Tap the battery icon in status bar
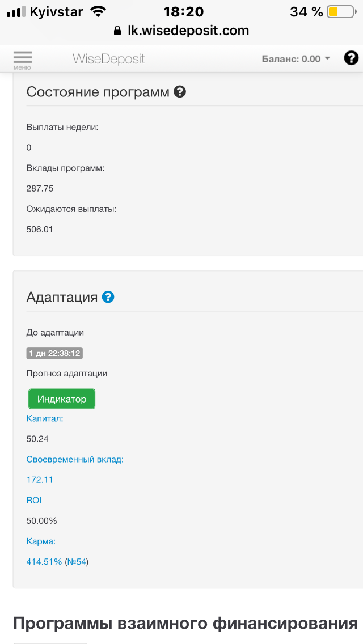 339,11
